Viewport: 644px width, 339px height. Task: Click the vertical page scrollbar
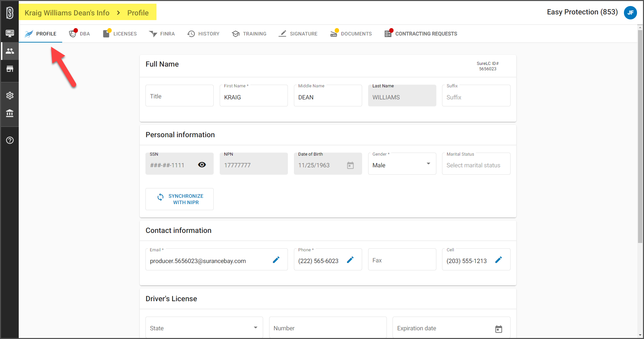(x=640, y=134)
